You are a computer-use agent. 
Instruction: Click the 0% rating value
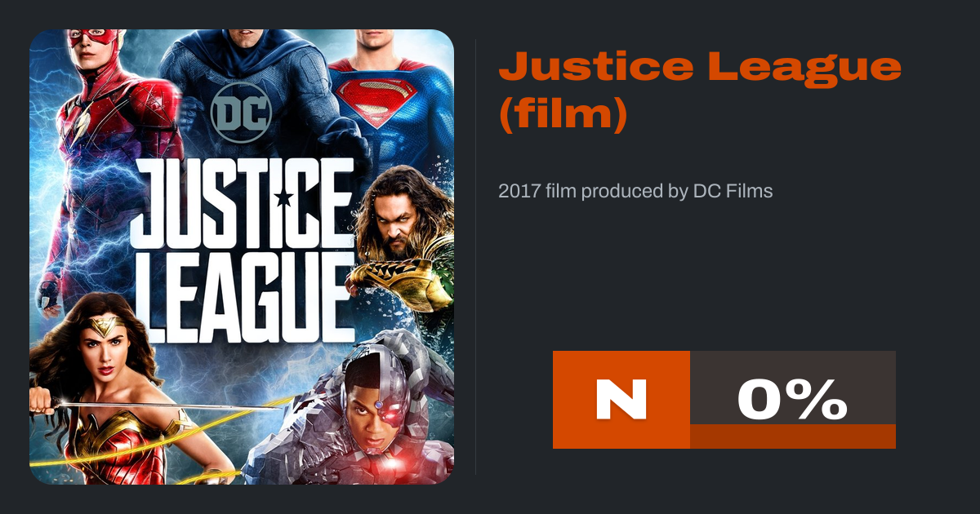coord(792,400)
